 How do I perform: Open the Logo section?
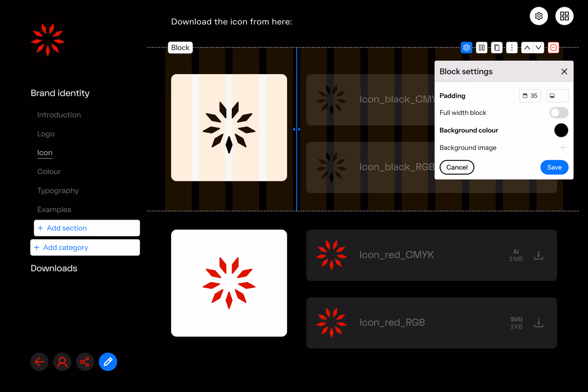46,134
